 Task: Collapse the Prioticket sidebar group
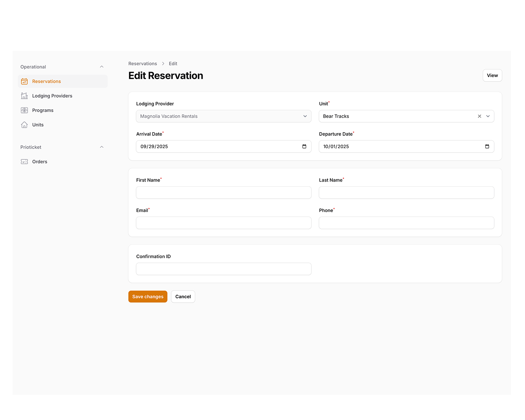(101, 147)
